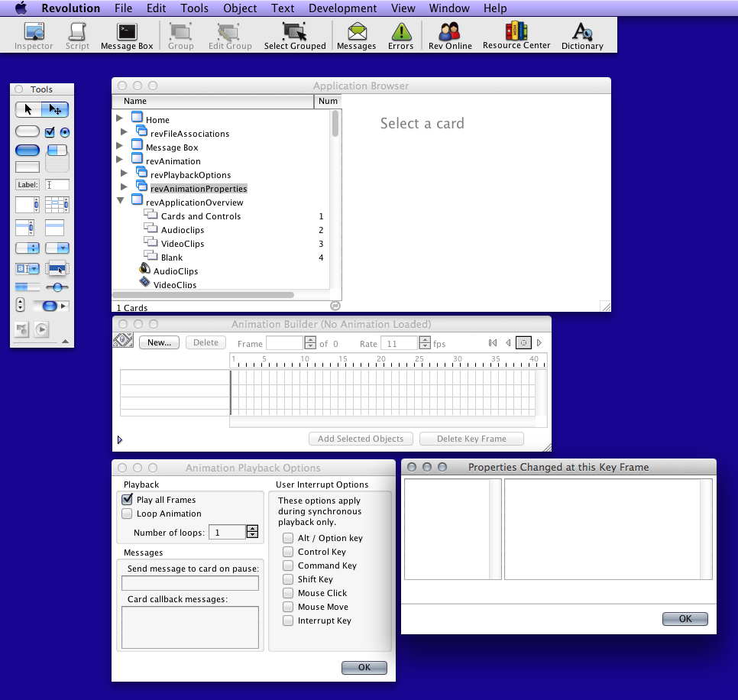Screen dimensions: 738x700
Task: Click the Delete button in Animation Builder
Action: pyautogui.click(x=206, y=342)
